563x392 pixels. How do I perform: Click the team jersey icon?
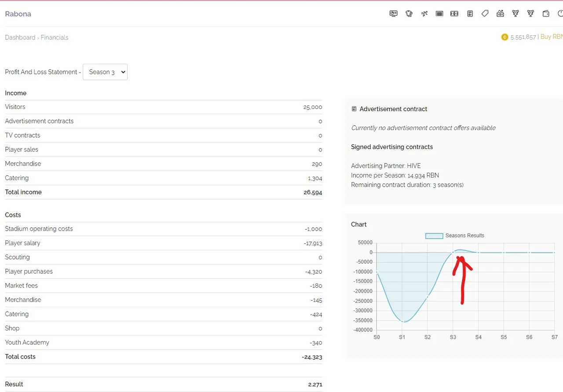click(x=409, y=14)
